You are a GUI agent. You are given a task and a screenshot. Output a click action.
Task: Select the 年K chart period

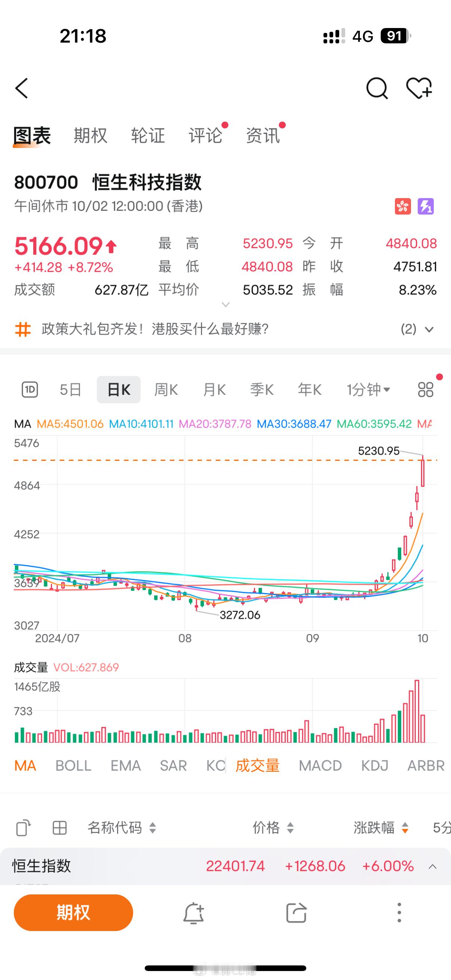click(310, 389)
